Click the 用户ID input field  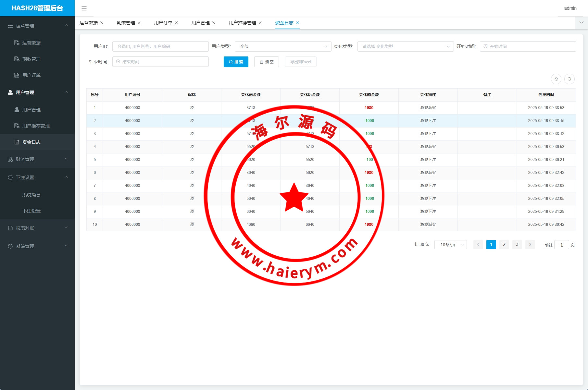pyautogui.click(x=160, y=47)
